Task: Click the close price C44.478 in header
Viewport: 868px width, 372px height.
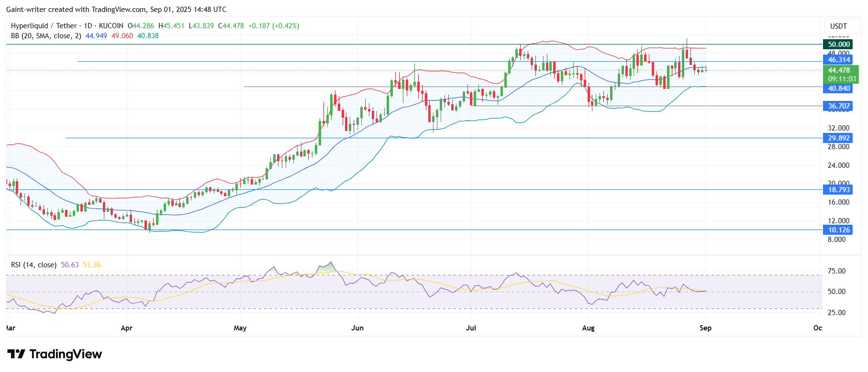Action: (x=231, y=26)
